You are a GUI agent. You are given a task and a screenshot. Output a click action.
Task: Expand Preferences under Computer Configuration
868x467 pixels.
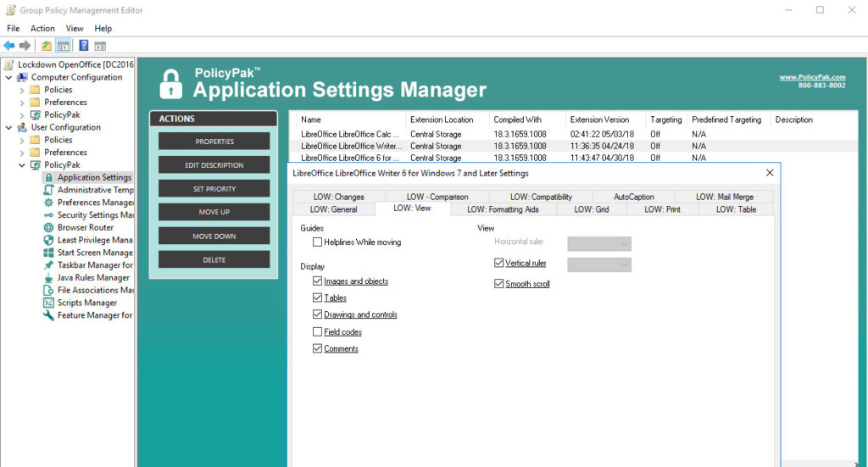coord(22,103)
